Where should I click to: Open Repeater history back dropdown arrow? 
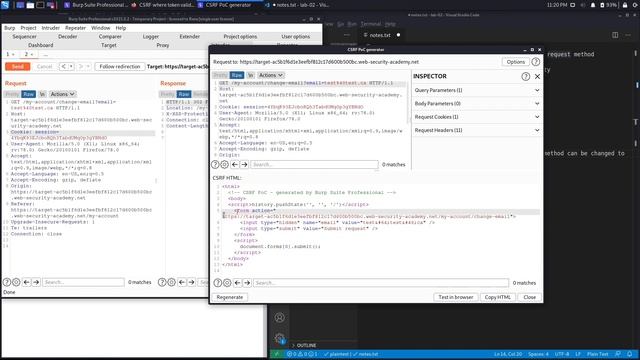coord(71,67)
